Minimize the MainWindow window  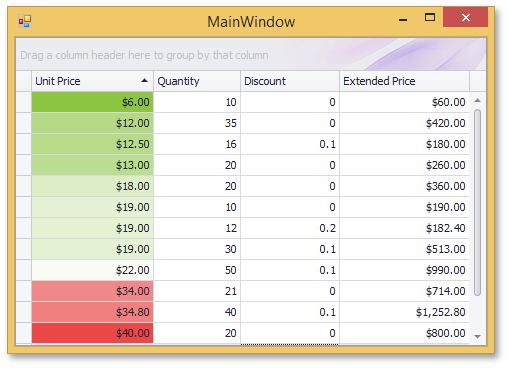pyautogui.click(x=403, y=19)
